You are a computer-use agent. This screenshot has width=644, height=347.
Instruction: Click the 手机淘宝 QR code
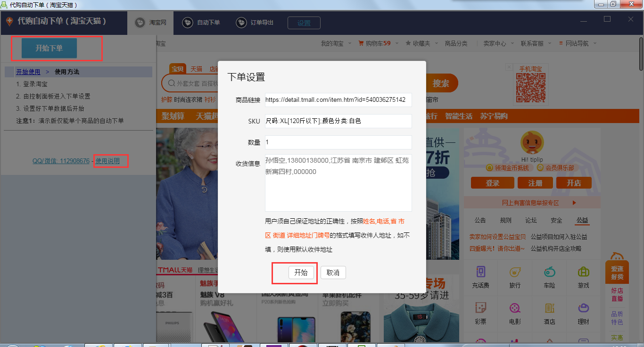[x=531, y=88]
